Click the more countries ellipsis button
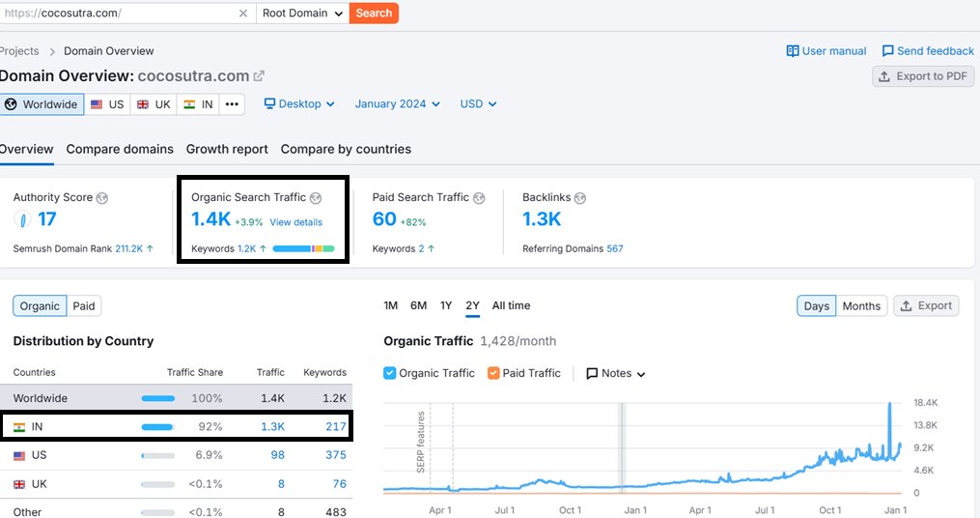This screenshot has height=518, width=980. (232, 104)
